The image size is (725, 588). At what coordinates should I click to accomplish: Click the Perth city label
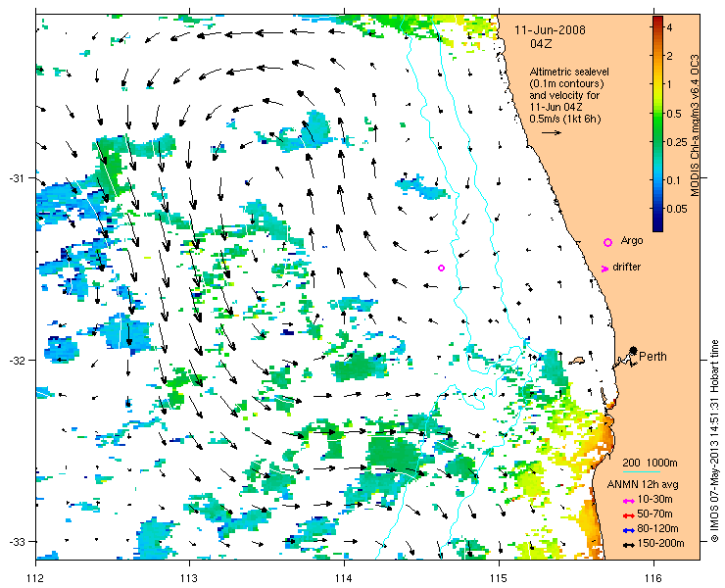(652, 356)
